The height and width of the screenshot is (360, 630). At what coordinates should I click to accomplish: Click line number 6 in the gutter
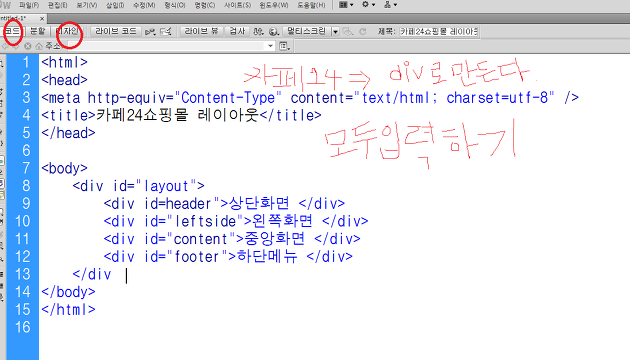26,151
